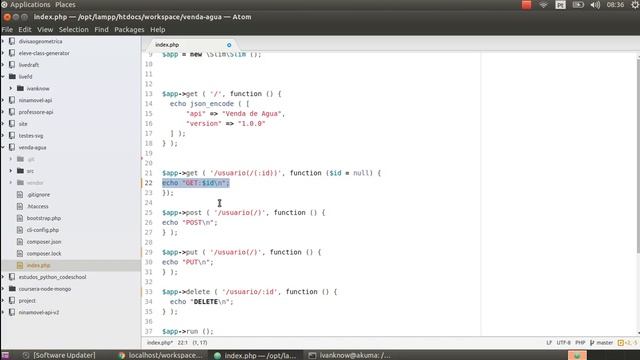Click the coursera-node-mongo folder icon
Screen dimensions: 640x360
tap(12, 289)
